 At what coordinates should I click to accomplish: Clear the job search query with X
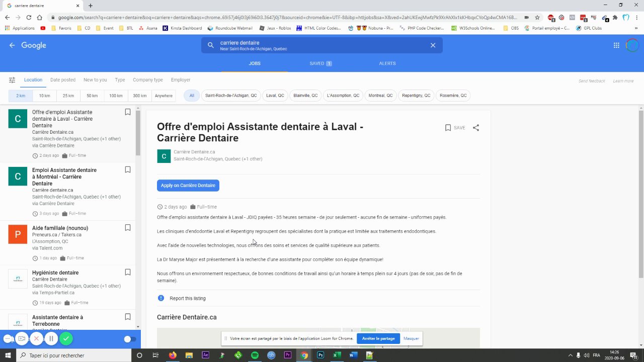coord(433,45)
